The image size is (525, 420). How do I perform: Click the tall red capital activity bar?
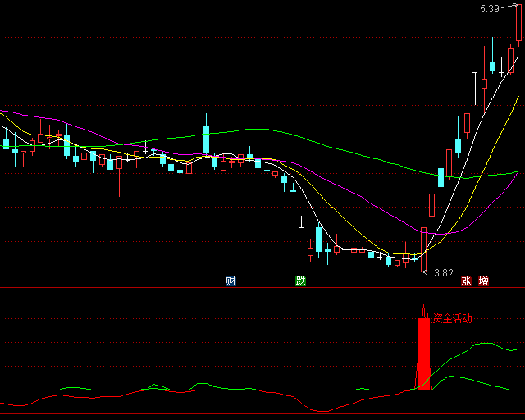point(423,354)
